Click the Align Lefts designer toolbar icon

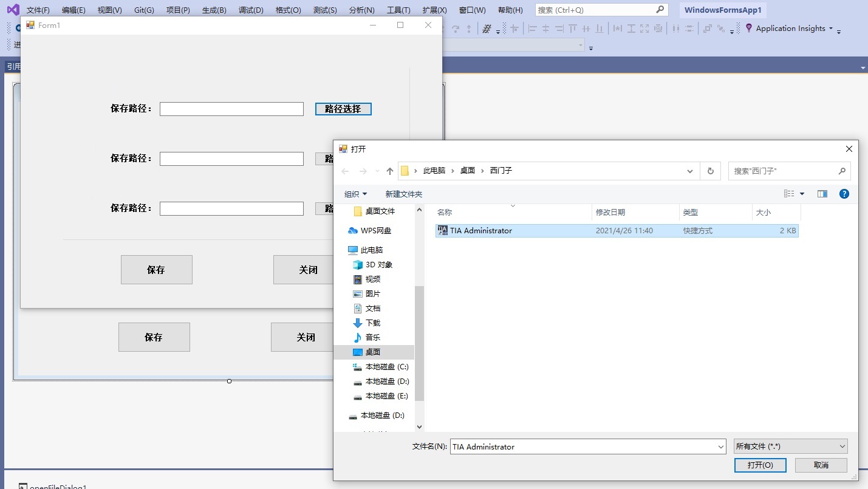tap(531, 28)
